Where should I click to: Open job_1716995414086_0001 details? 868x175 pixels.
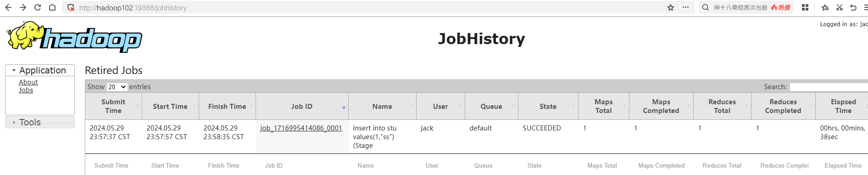click(x=301, y=128)
